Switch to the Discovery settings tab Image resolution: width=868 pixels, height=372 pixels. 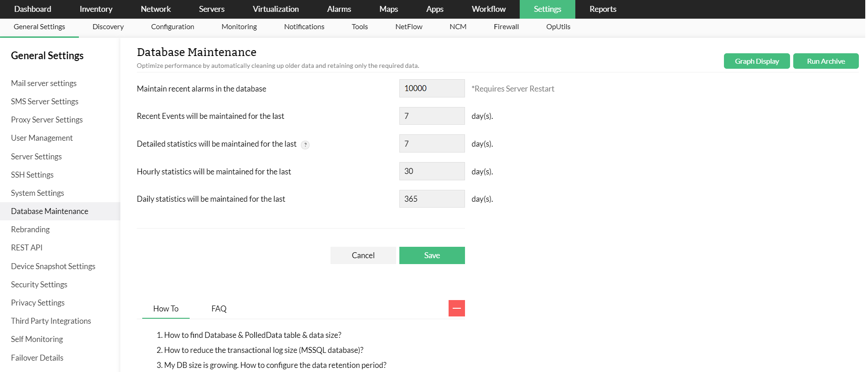coord(108,27)
